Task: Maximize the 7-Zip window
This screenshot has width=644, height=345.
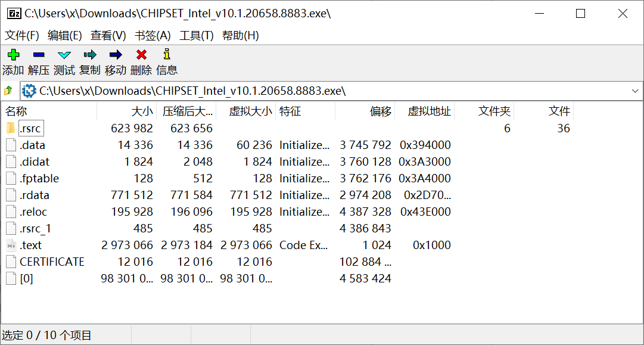Action: click(580, 14)
